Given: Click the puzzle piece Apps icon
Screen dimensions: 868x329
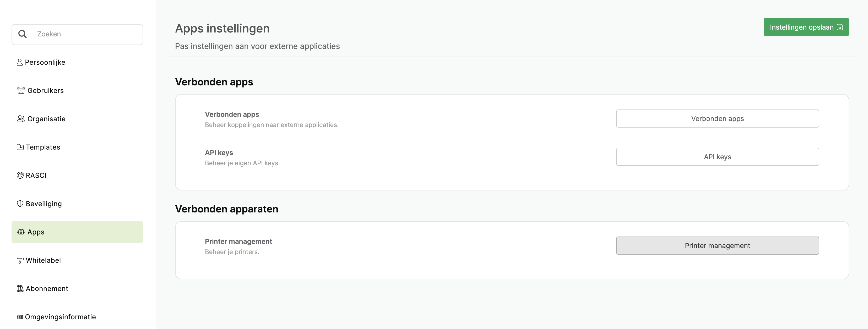Looking at the screenshot, I should tap(21, 232).
